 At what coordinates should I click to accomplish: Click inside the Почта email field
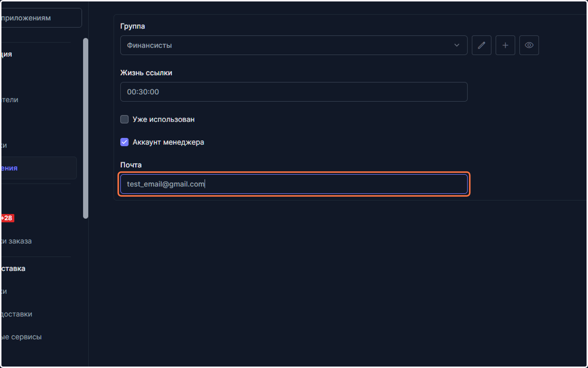click(294, 184)
